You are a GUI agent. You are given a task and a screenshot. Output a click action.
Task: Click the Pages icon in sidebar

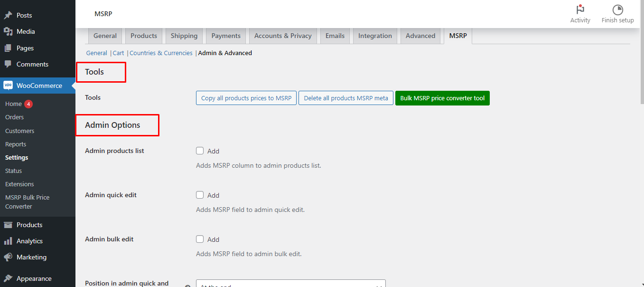[x=8, y=48]
